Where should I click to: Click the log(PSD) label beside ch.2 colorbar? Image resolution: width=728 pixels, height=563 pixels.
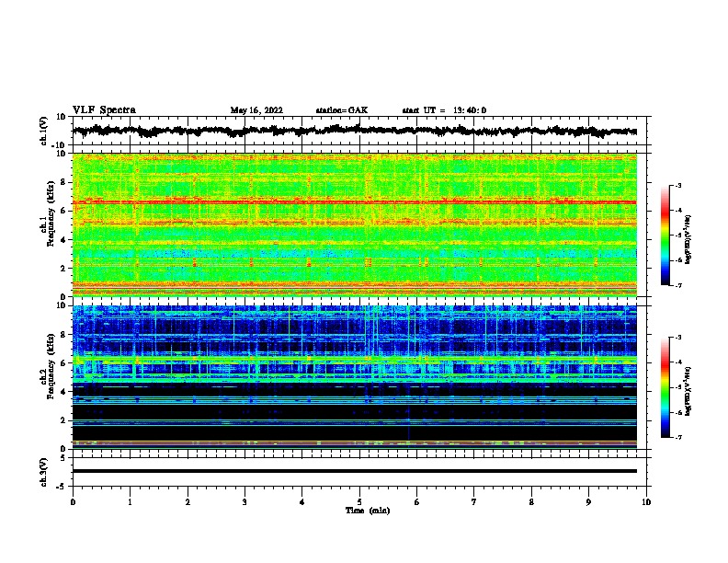point(688,391)
